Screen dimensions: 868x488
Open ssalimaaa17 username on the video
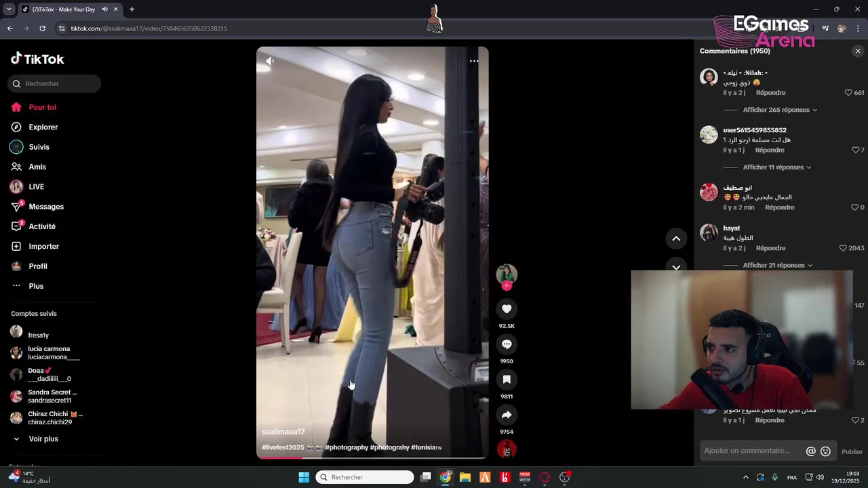(x=283, y=432)
